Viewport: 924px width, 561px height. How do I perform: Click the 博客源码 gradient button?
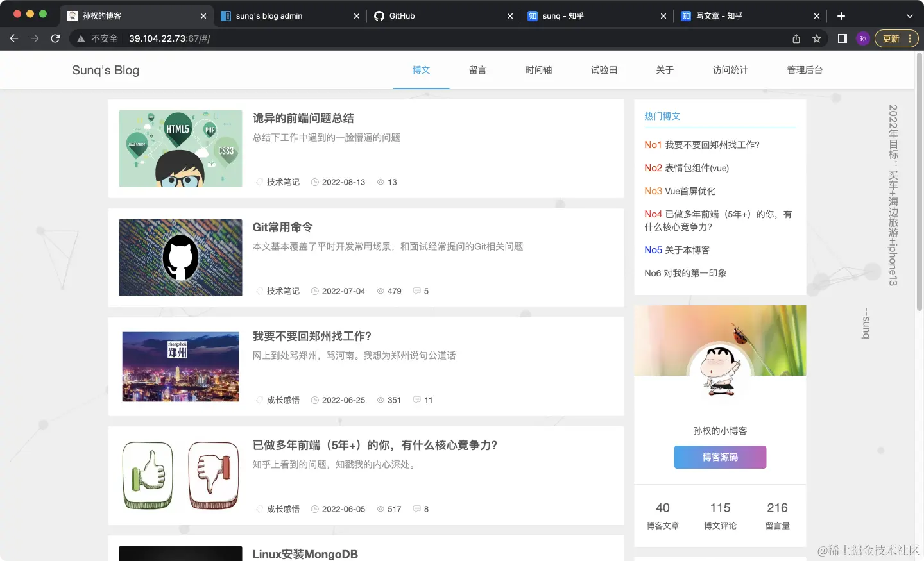coord(720,457)
